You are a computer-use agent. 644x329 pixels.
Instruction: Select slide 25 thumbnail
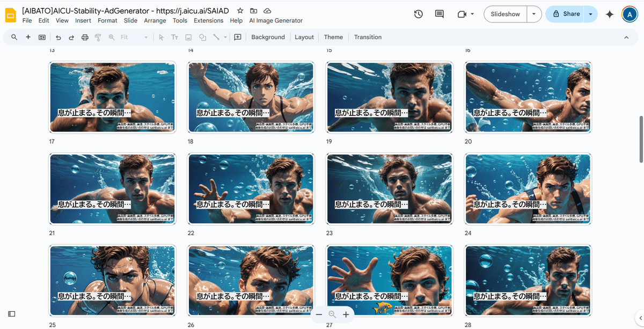coord(112,281)
